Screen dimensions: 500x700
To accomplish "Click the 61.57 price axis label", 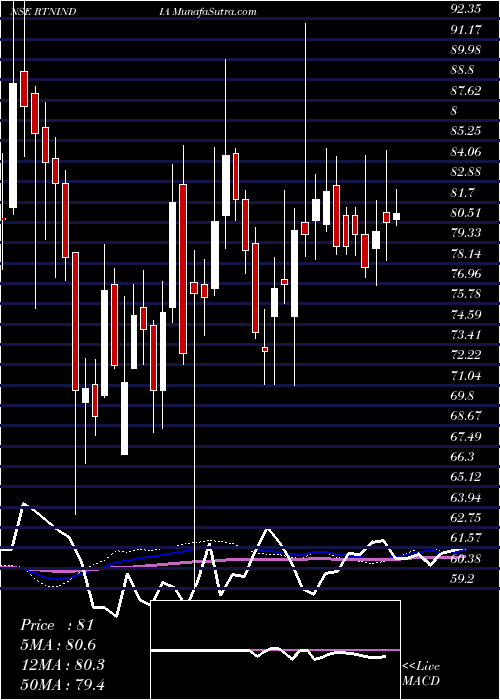I will (x=468, y=538).
